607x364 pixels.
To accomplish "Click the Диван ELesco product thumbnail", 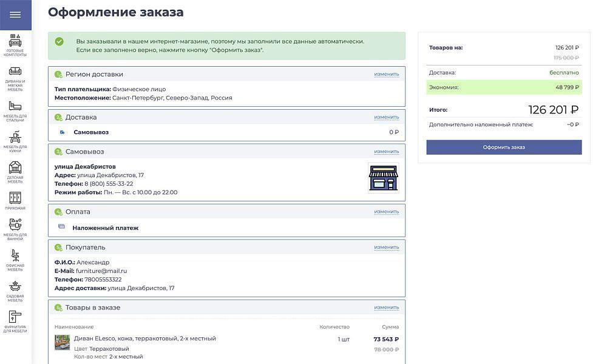I will tap(62, 343).
